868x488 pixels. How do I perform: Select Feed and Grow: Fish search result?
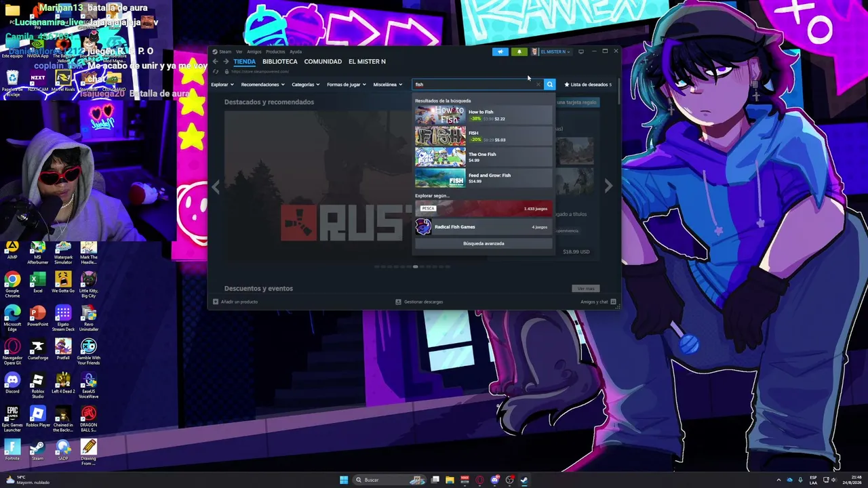click(x=484, y=178)
